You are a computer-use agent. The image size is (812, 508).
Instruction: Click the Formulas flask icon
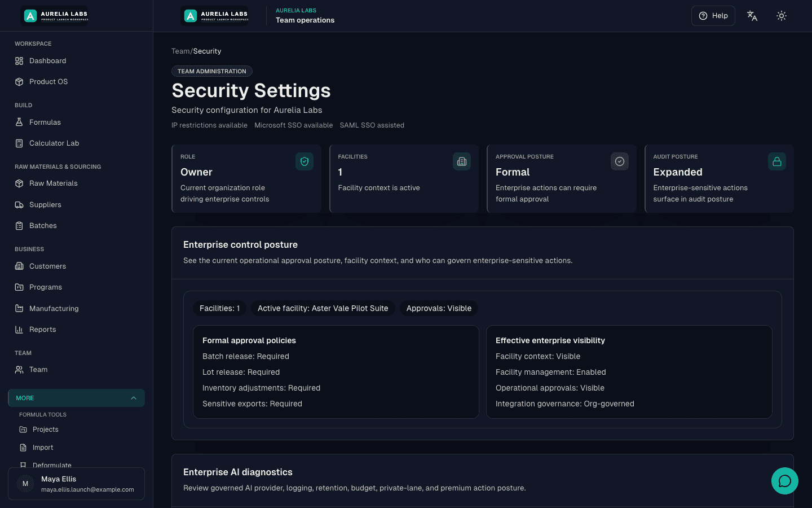[x=19, y=122]
